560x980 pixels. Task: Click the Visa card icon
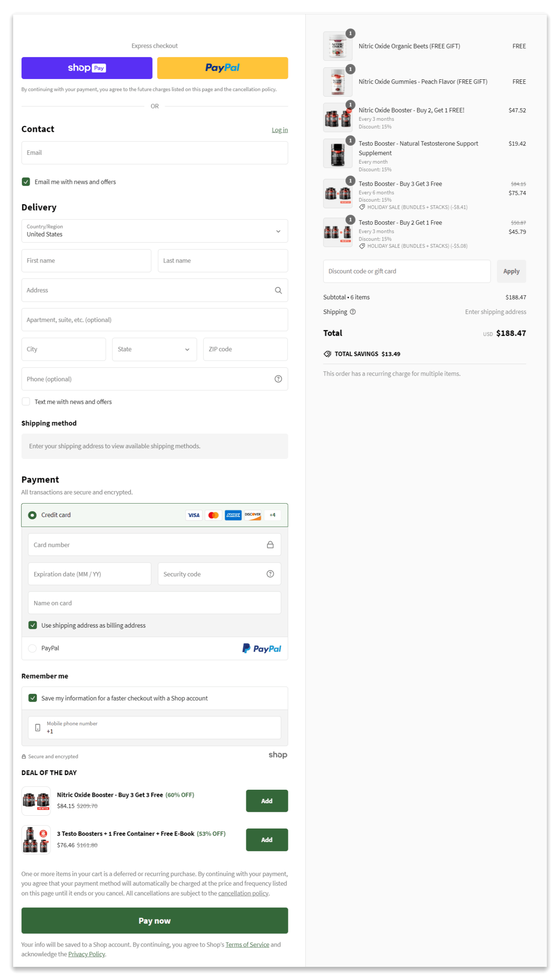(194, 515)
